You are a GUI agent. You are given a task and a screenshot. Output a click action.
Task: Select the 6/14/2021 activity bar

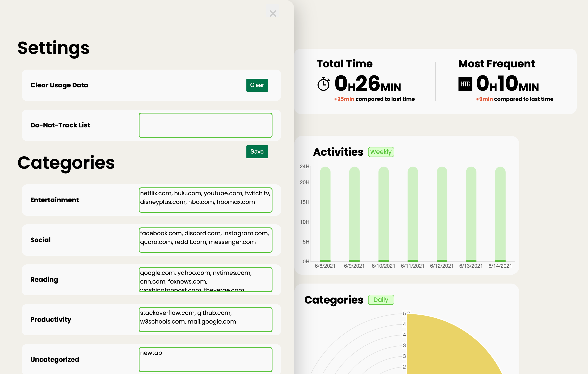point(500,214)
